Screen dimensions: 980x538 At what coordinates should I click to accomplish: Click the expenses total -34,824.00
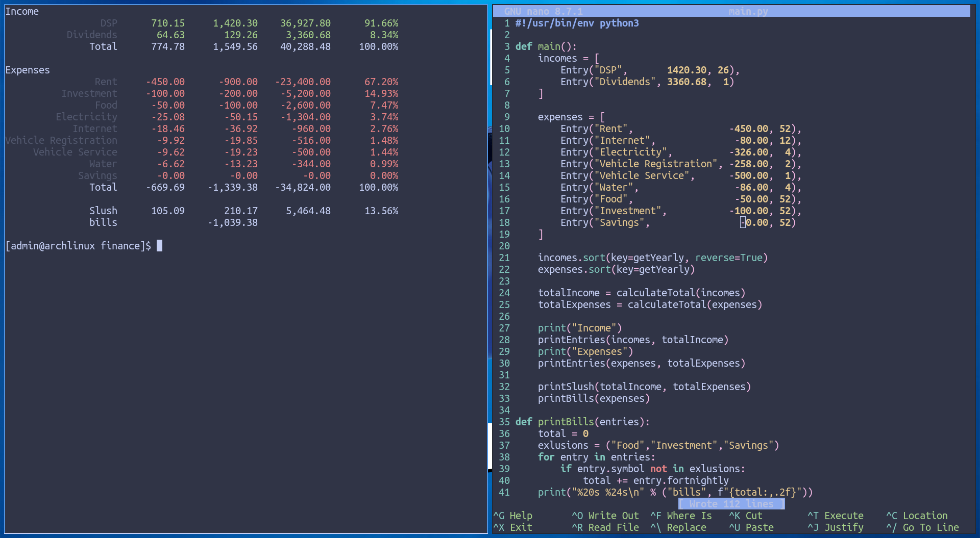[303, 187]
